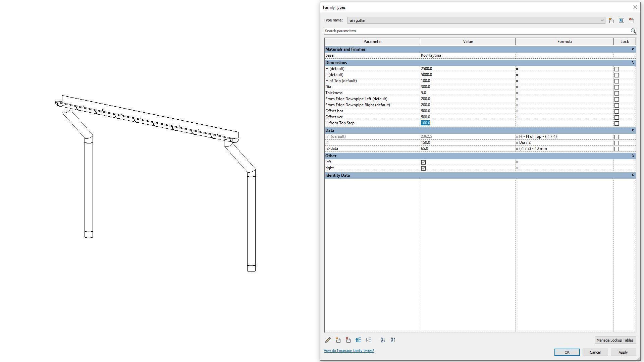This screenshot has width=644, height=362.
Task: Click the Thickness value 5.0
Action: (x=468, y=93)
